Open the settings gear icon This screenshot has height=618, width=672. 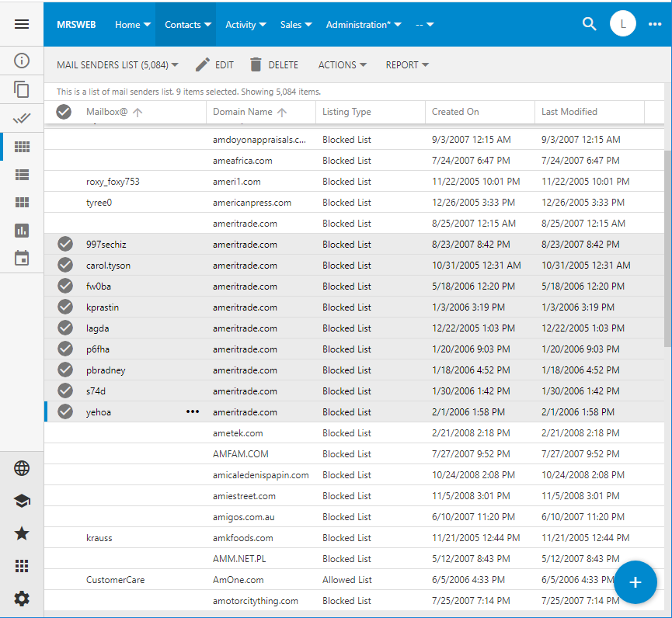coord(22,599)
